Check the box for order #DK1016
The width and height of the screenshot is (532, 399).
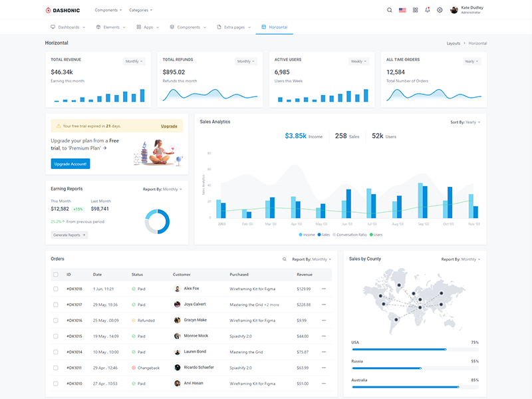click(56, 321)
